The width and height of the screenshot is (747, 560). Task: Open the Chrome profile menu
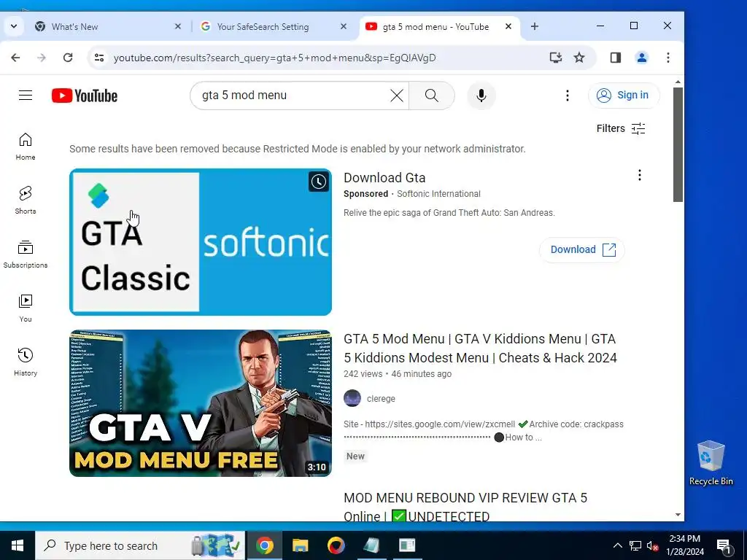click(642, 58)
